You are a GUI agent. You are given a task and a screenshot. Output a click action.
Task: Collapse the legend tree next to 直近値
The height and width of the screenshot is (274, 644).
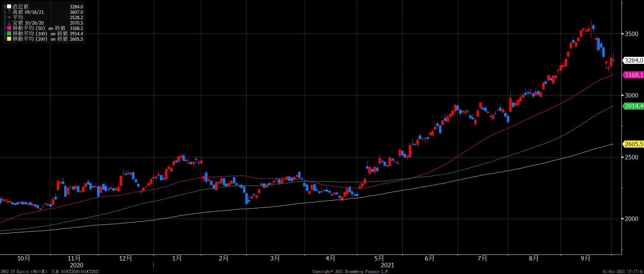point(5,6)
